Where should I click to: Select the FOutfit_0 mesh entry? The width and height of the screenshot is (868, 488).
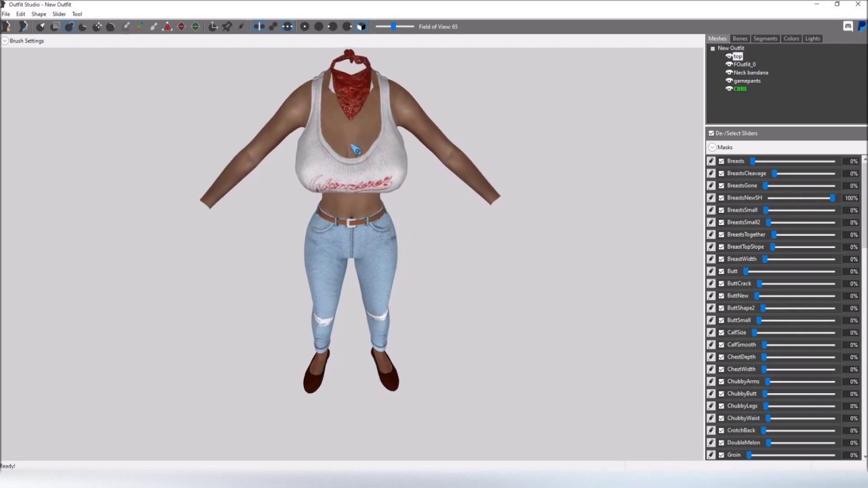pos(745,64)
